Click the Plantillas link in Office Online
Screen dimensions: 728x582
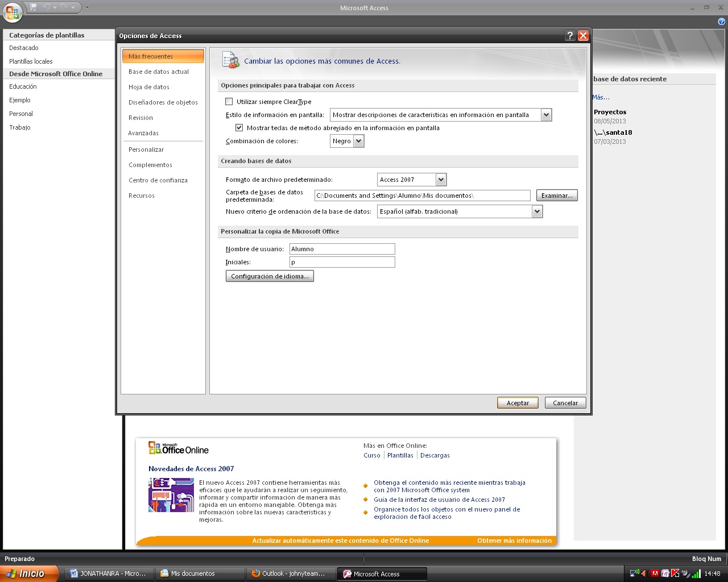pos(400,455)
